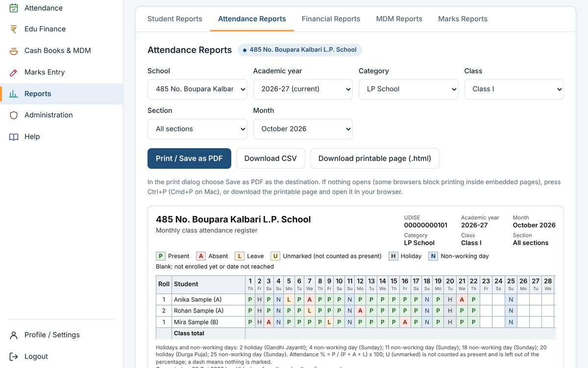Click the register title 485 No. Boupara Kalbari L.P. School
Screen dimensions: 588x368
[233, 219]
